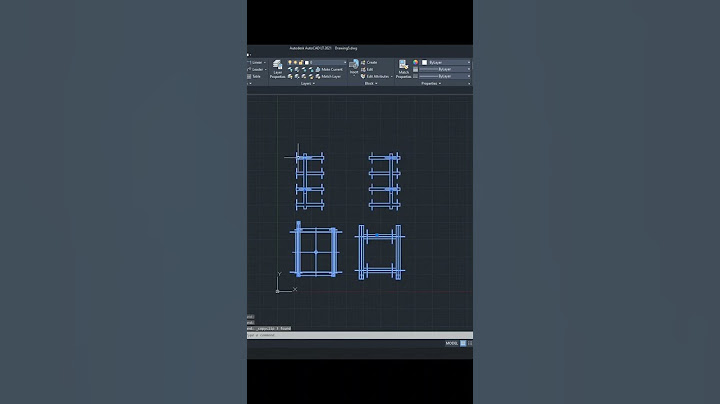Open the Linear dimension dropdown arrow
This screenshot has height=404, width=720.
(x=264, y=62)
